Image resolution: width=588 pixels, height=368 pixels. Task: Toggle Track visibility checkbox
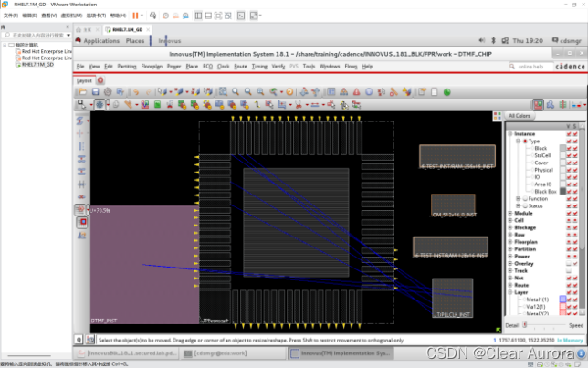pos(569,271)
